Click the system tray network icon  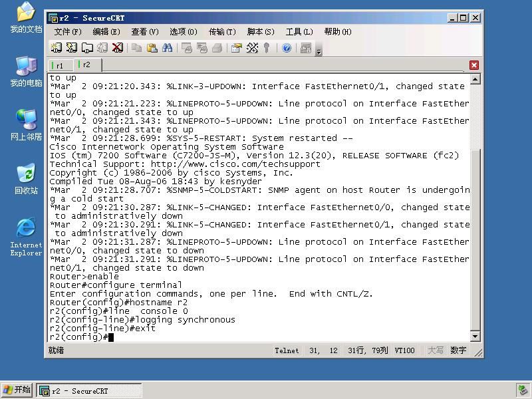point(522,390)
